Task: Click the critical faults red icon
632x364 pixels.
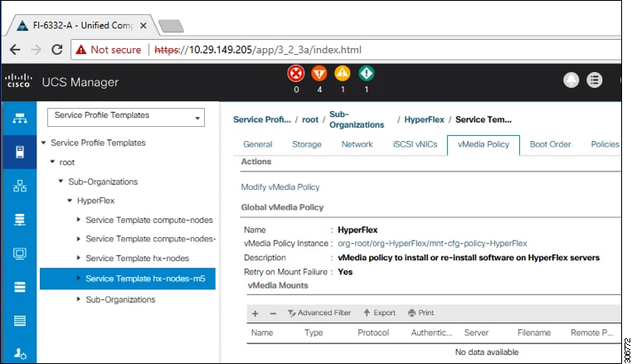Action: click(x=296, y=75)
